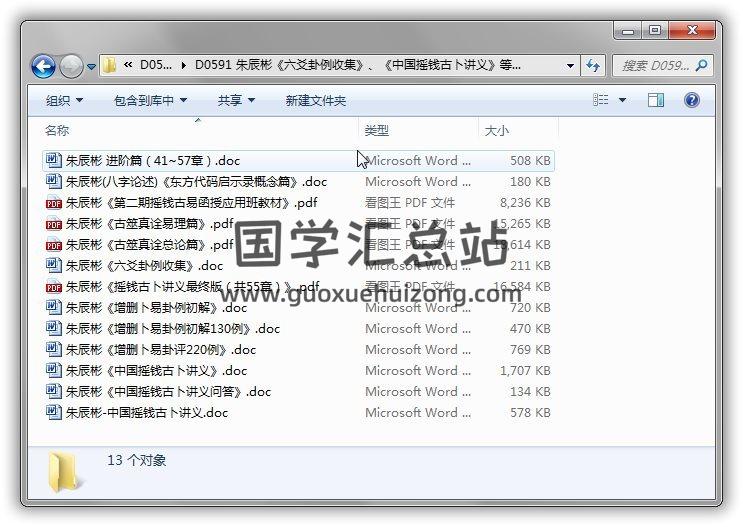
Task: Open the view options dropdown arrow
Action: [x=623, y=100]
